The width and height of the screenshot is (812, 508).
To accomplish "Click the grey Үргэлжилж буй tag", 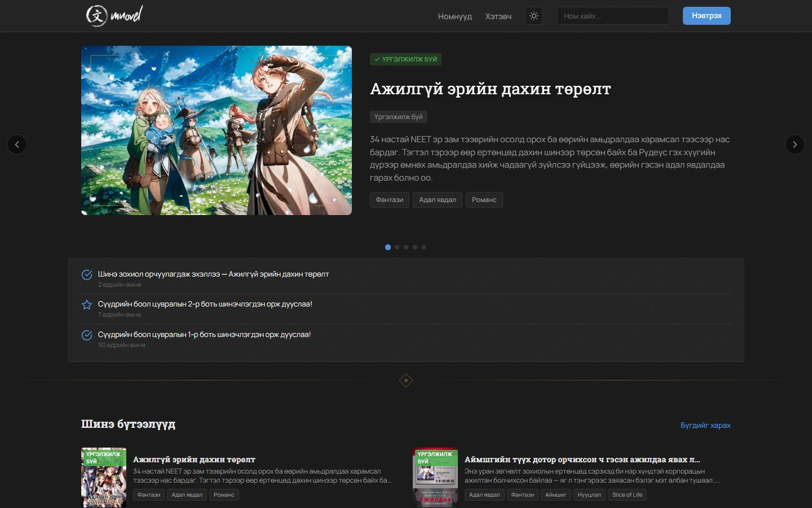I will click(x=398, y=117).
